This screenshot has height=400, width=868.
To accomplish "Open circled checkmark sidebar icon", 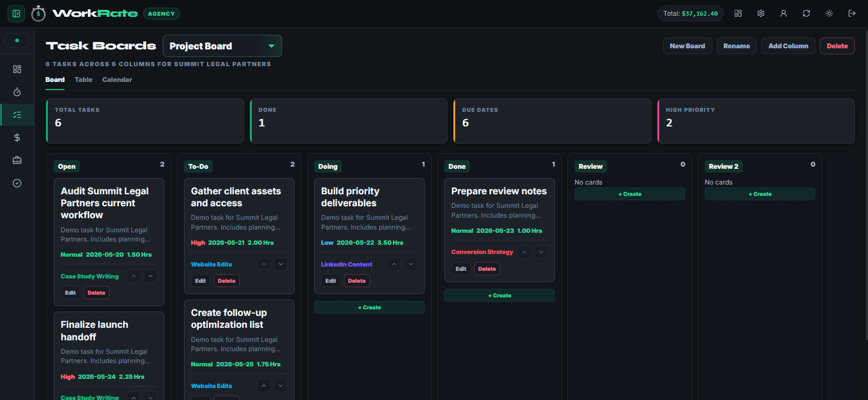I will [x=17, y=183].
